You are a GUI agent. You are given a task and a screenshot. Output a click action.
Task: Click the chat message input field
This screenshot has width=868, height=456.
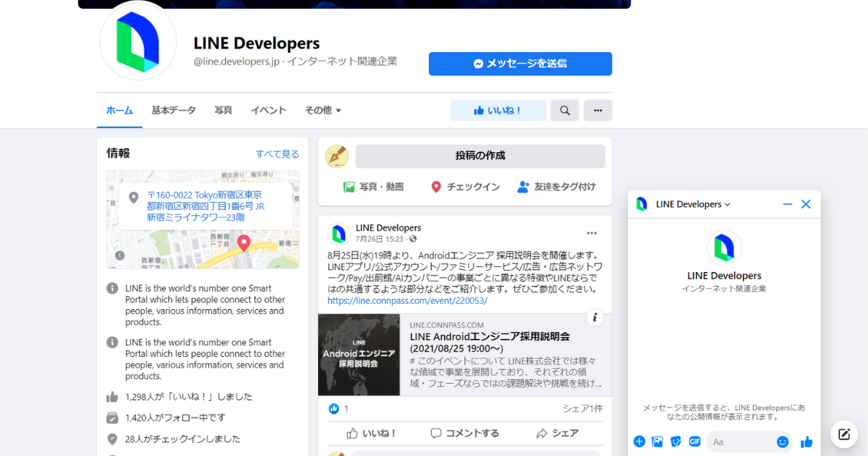[741, 442]
